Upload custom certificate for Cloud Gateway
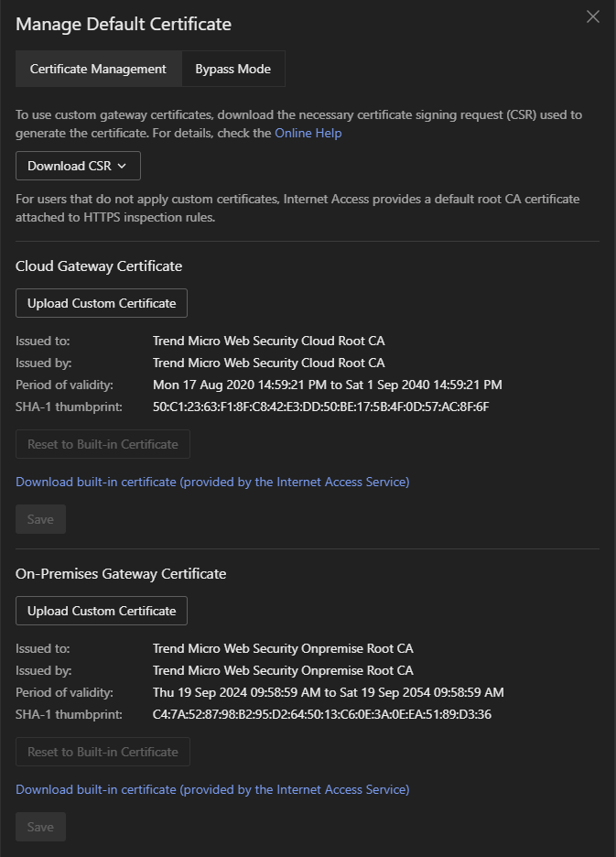Image resolution: width=616 pixels, height=857 pixels. [102, 303]
